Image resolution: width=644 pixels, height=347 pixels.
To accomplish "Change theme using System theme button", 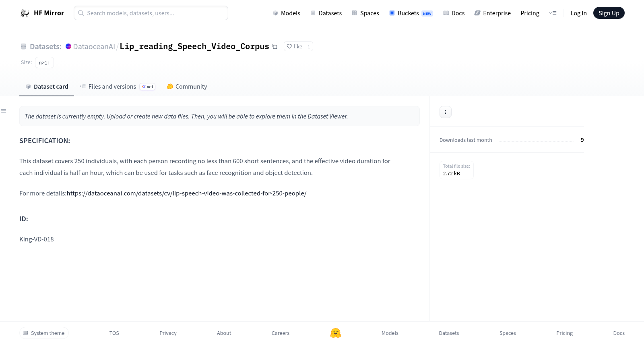I will (44, 333).
